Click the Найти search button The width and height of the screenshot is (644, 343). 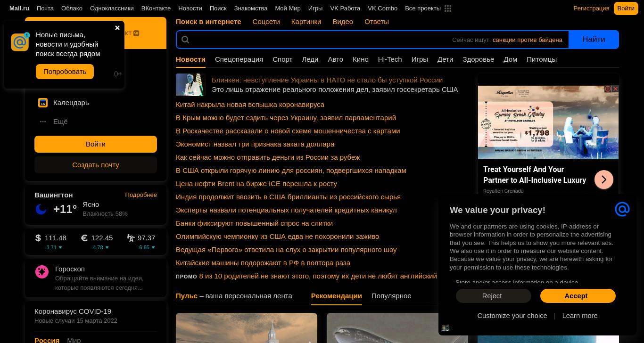[x=594, y=40]
